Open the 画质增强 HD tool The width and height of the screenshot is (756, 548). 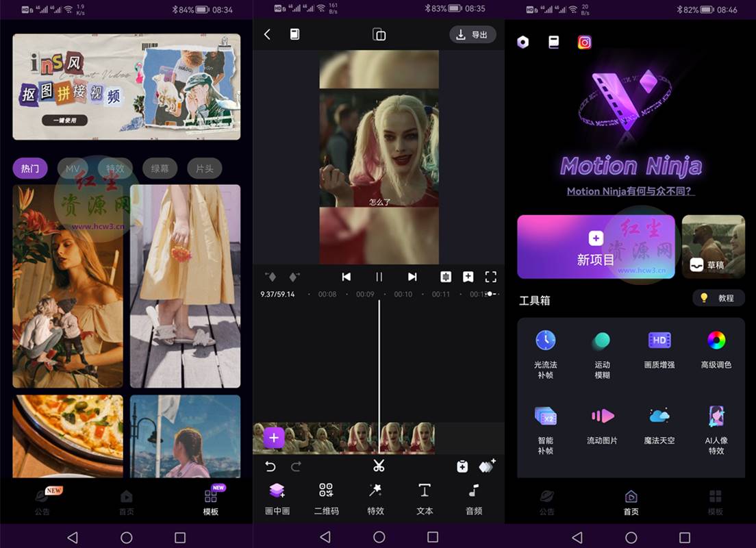tap(659, 340)
